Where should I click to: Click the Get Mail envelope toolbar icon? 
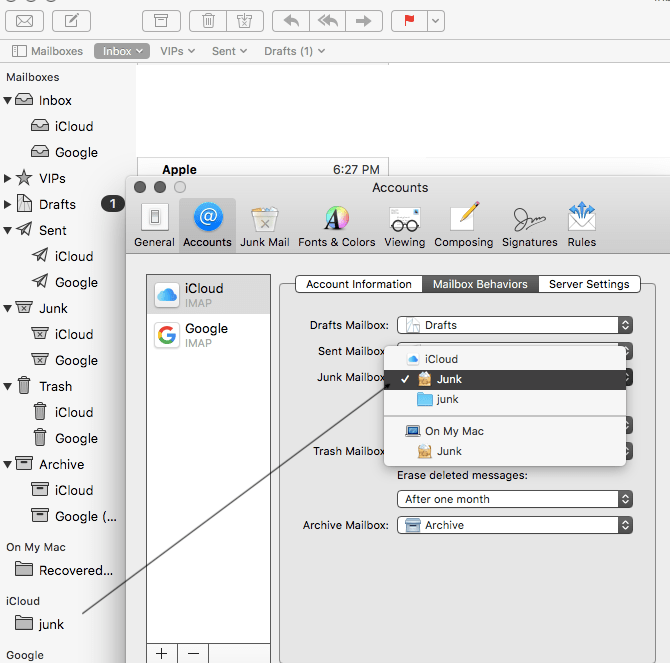point(24,21)
